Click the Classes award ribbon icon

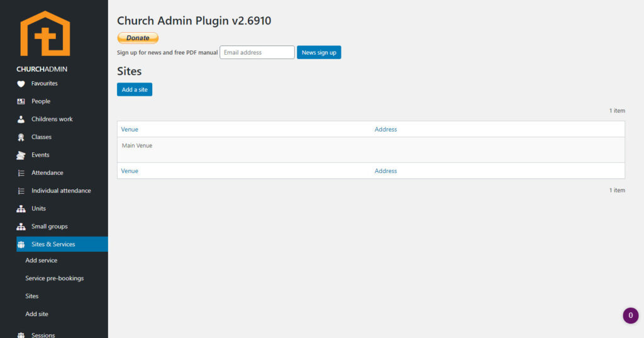21,137
